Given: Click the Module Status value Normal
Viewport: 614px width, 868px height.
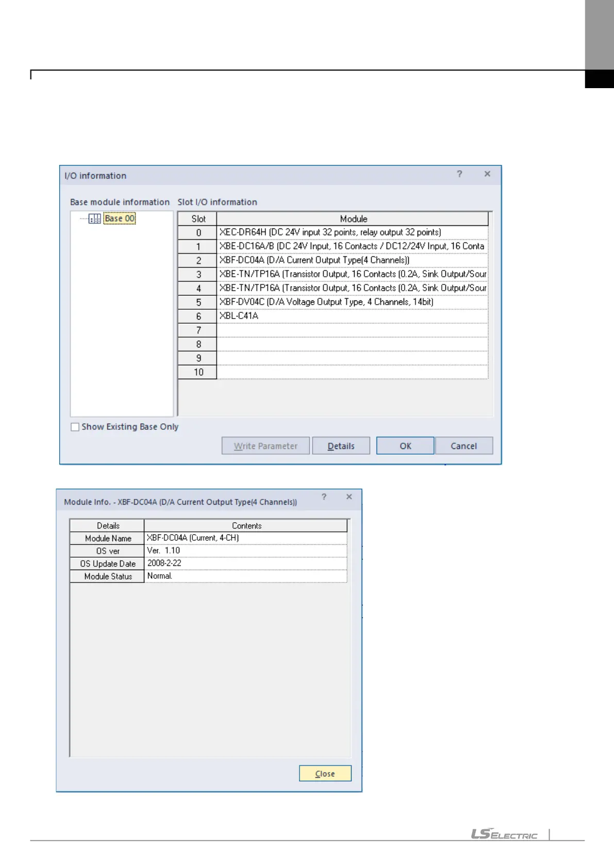Looking at the screenshot, I should point(245,576).
